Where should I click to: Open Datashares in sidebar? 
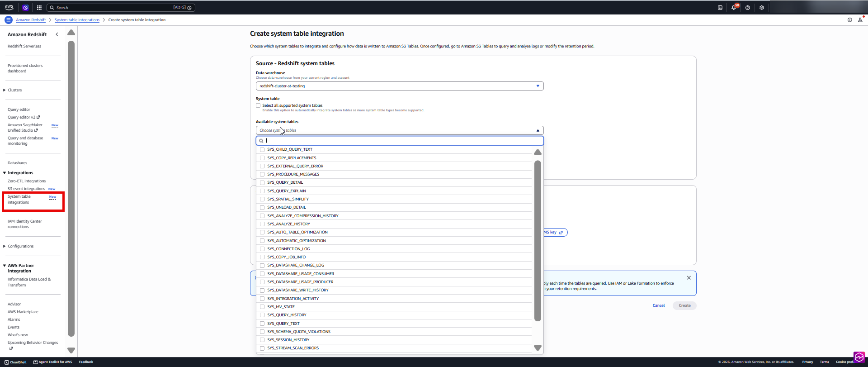pyautogui.click(x=17, y=163)
